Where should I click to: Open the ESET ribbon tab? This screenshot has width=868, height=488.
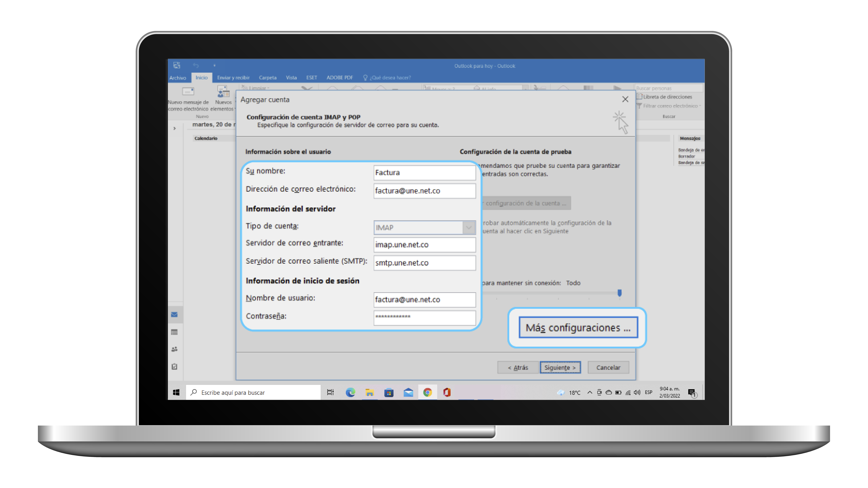[311, 77]
